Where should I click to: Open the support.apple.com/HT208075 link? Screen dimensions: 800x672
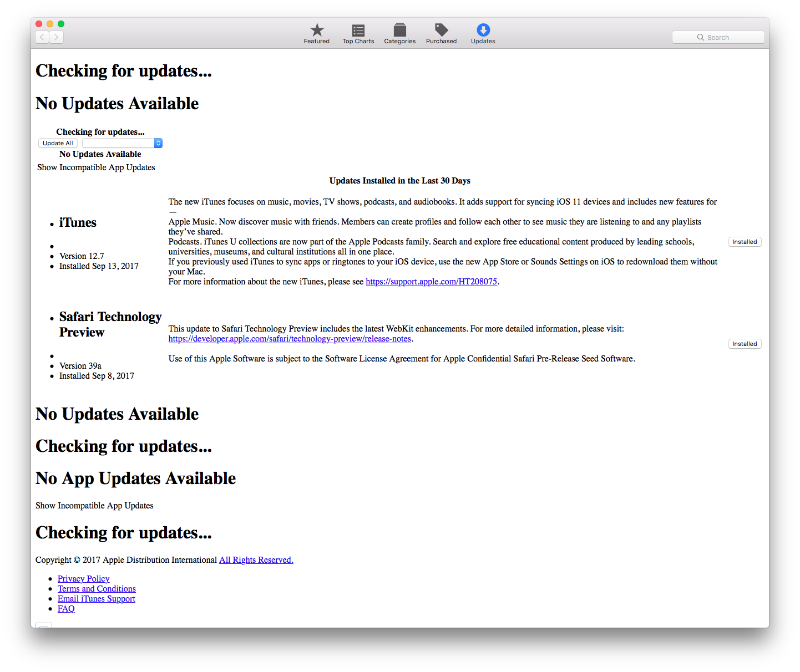[431, 282]
